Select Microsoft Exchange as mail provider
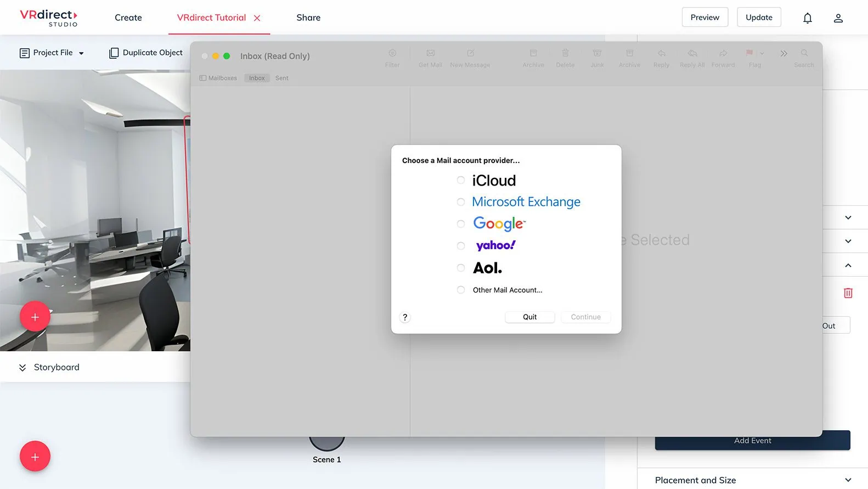This screenshot has height=489, width=868. coord(461,202)
